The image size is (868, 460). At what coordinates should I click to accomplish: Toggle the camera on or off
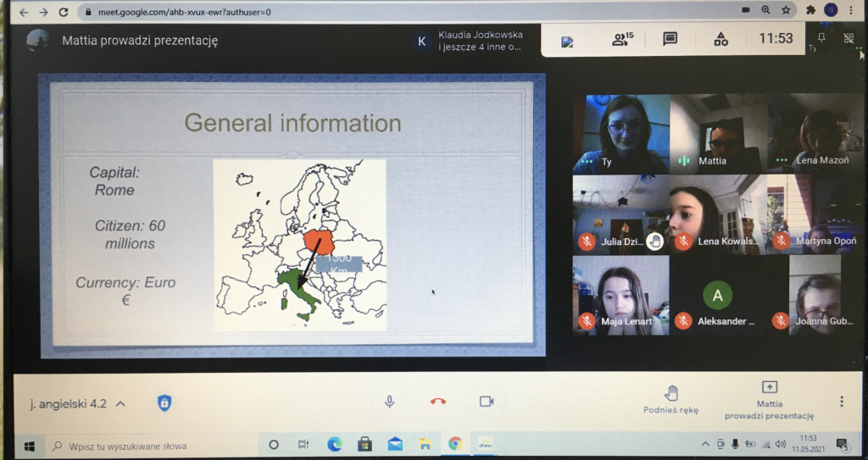487,402
